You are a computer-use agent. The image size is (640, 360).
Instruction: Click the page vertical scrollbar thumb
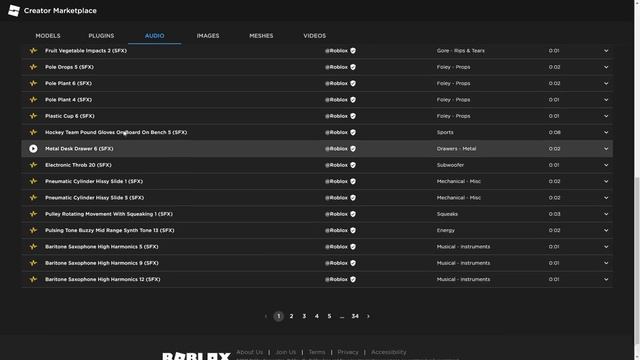637,259
